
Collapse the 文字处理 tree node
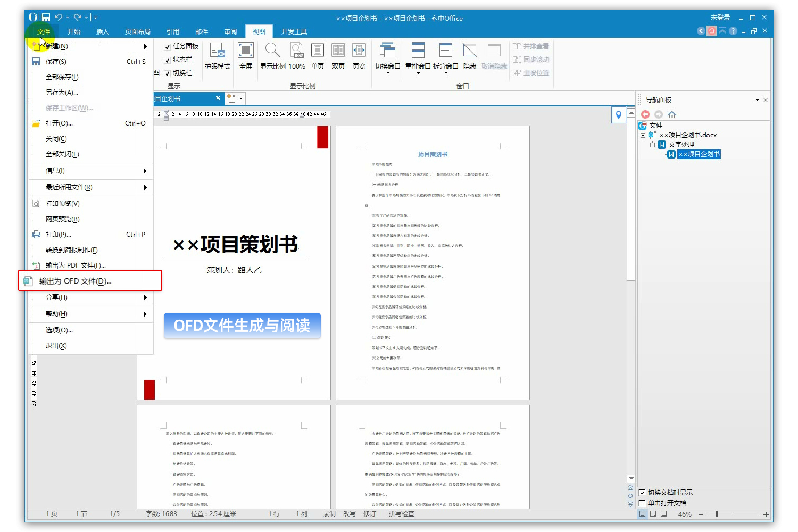653,144
